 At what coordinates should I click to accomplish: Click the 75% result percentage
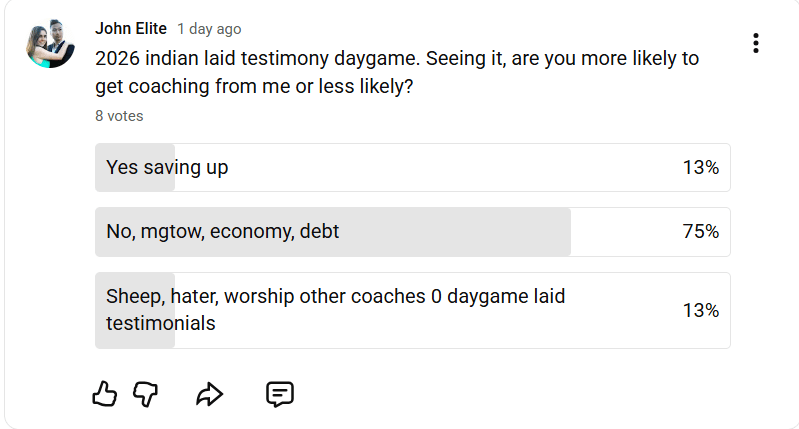700,232
